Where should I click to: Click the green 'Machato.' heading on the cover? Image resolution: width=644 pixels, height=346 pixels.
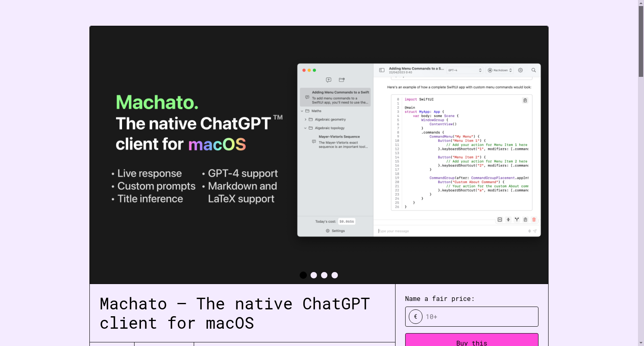point(157,102)
